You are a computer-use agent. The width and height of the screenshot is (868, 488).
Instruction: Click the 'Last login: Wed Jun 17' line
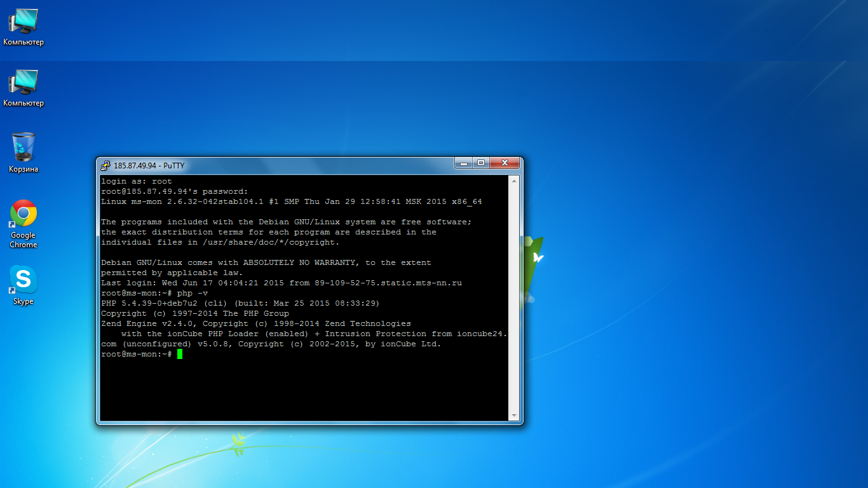[x=281, y=283]
